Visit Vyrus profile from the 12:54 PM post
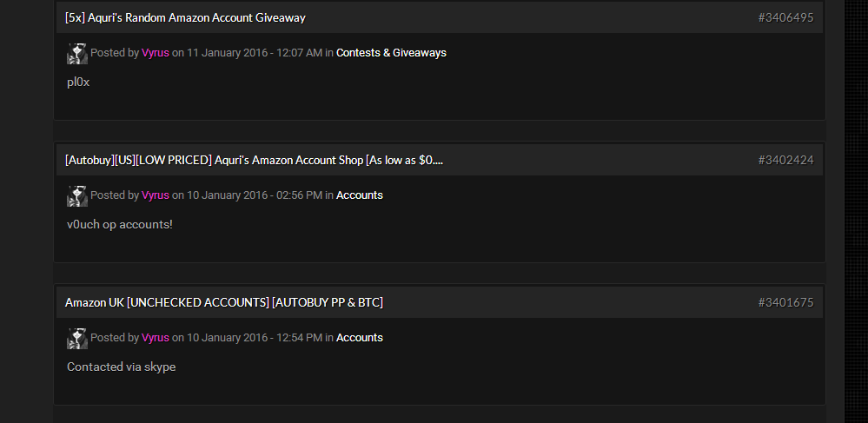 tap(156, 338)
